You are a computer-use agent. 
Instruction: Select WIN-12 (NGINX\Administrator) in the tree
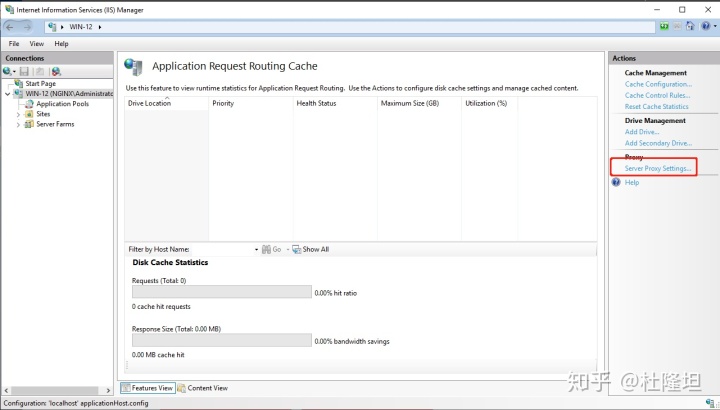69,94
